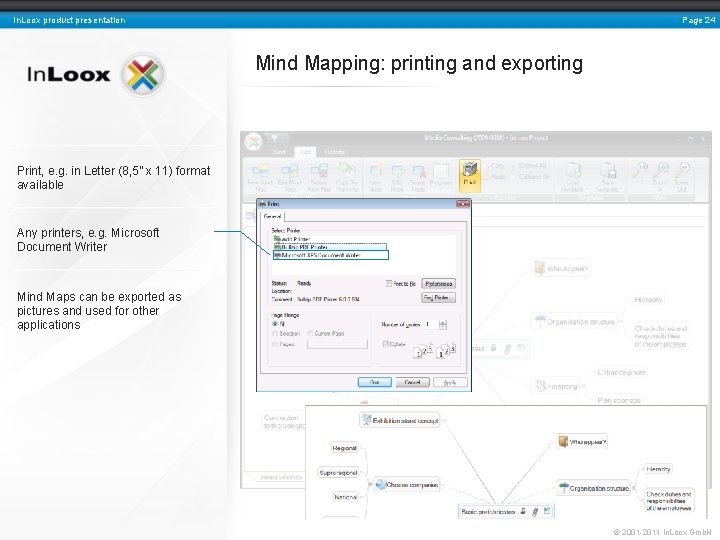This screenshot has width=720, height=540.
Task: Select Microsoft XPS Document Writer printer
Action: (x=331, y=255)
